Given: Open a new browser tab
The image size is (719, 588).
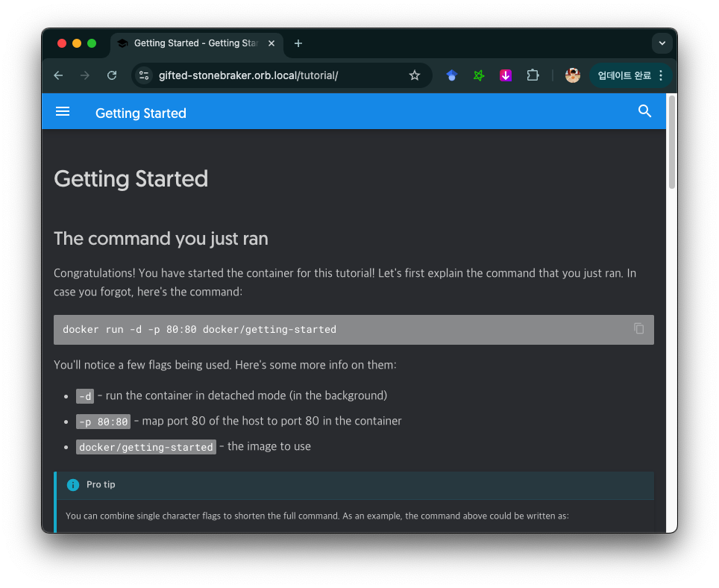Looking at the screenshot, I should [298, 43].
